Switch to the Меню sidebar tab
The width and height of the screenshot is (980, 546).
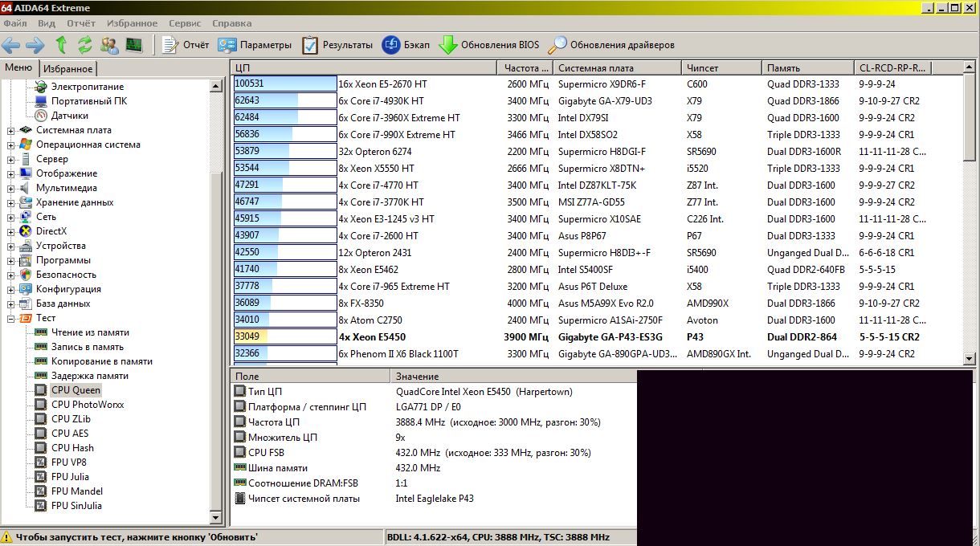[x=19, y=67]
